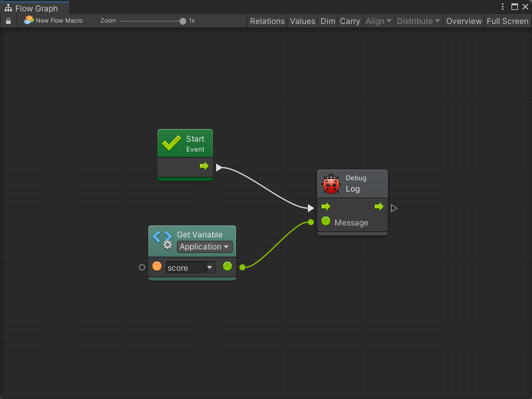Expand the score variable name dropdown
The height and width of the screenshot is (399, 532).
point(190,267)
